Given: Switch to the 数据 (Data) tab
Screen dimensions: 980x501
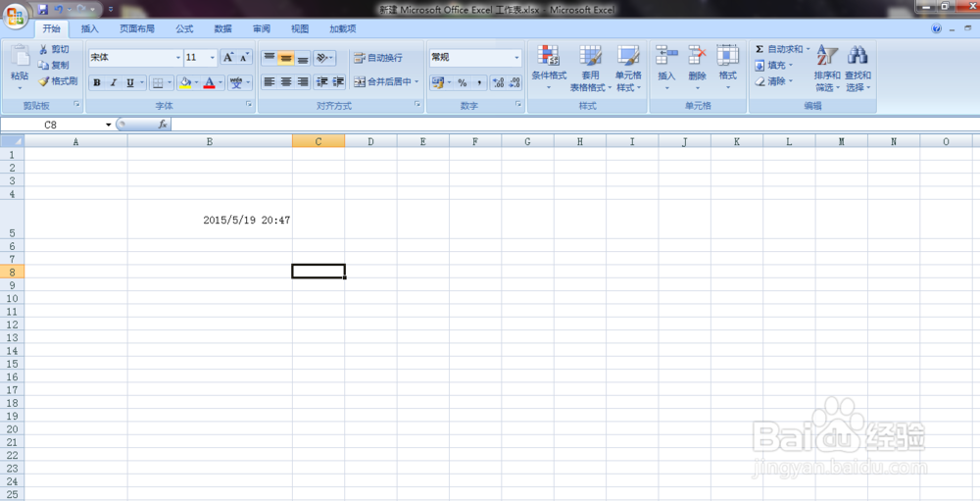Looking at the screenshot, I should click(223, 28).
